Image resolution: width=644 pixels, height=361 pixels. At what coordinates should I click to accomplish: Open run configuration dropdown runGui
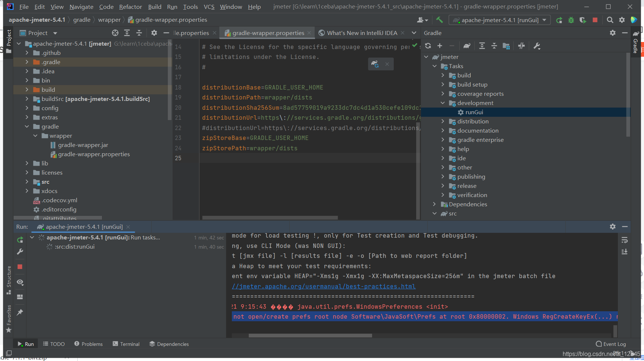[x=500, y=20]
